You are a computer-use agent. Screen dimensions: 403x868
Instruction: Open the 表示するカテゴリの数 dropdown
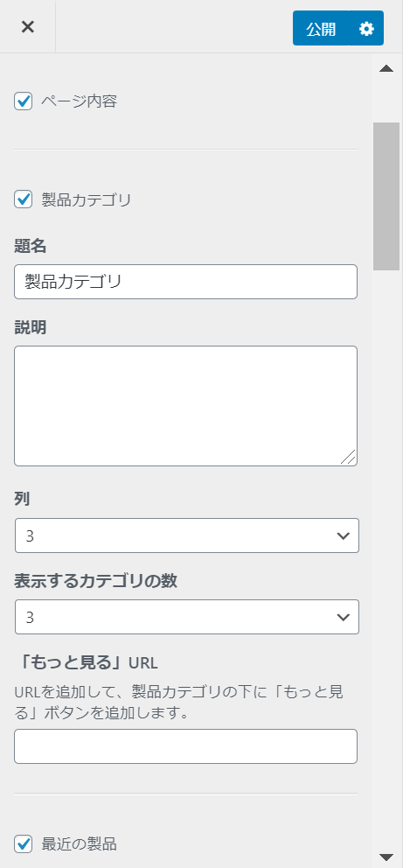pos(187,617)
